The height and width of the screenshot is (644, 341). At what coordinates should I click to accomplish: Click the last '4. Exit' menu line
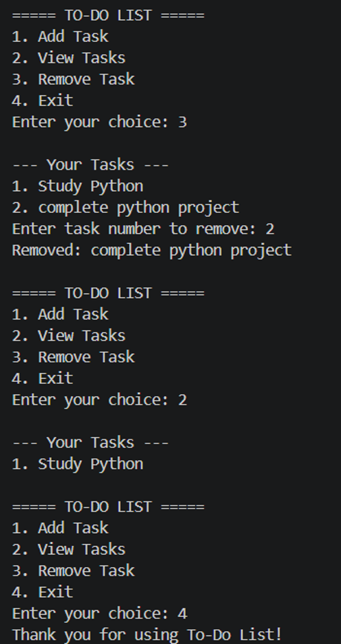point(43,592)
